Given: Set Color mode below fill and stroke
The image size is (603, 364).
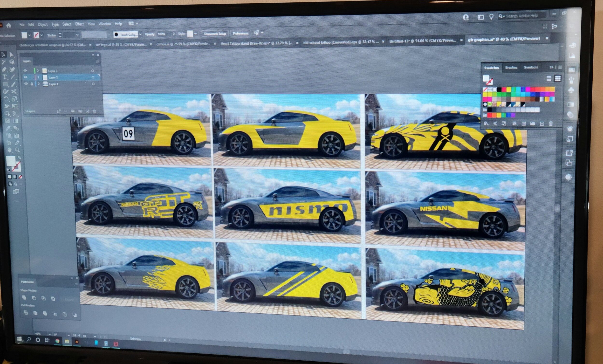Looking at the screenshot, I should pos(10,177).
